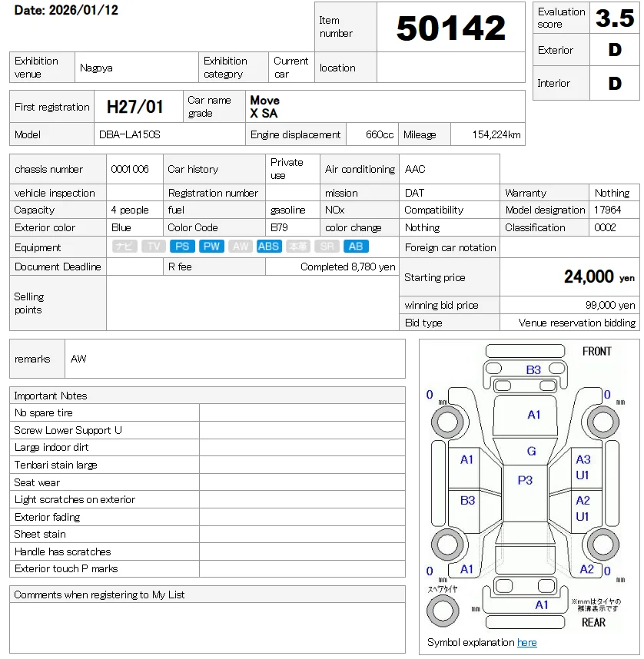
Task: Click the spare tire icon on diagram
Action: (x=443, y=611)
